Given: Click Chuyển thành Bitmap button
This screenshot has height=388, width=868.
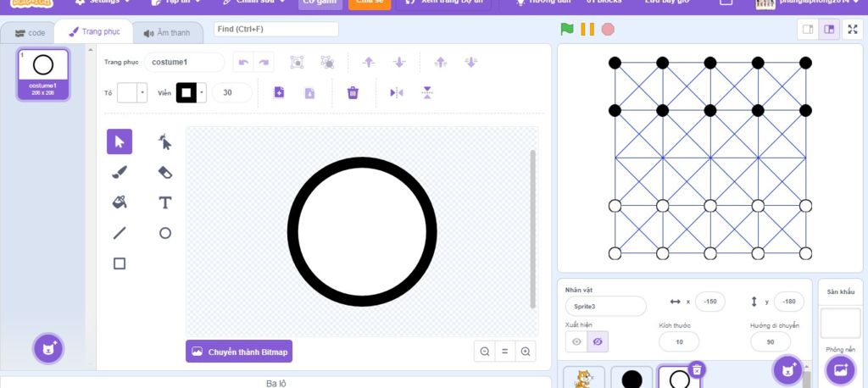Looking at the screenshot, I should (239, 352).
